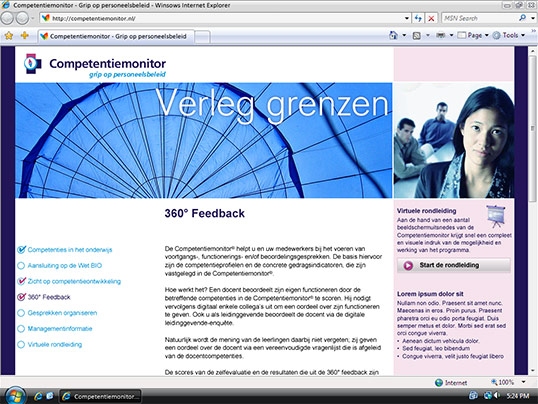Viewport: 538px width, 404px height.
Task: Click the address bar URL field
Action: point(221,18)
